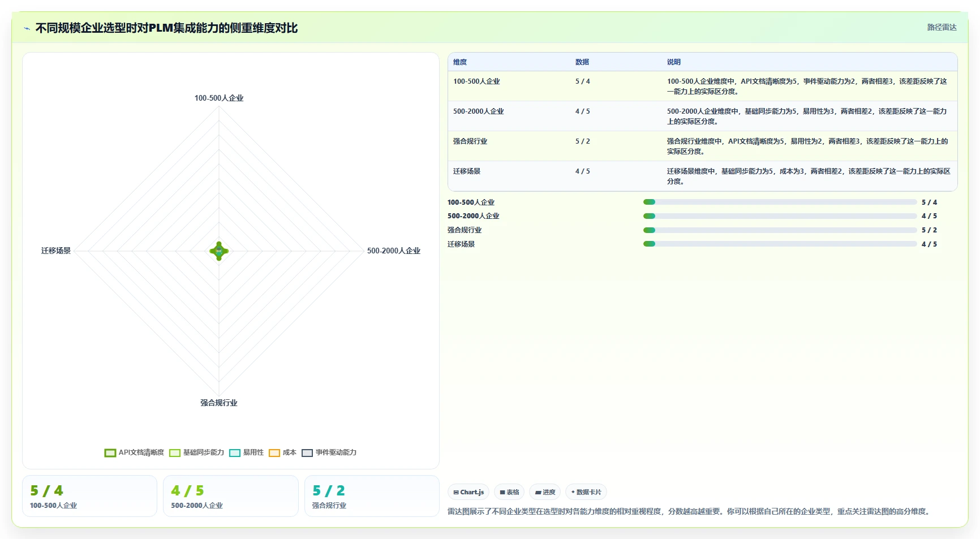
Task: Click the 100-500人企业 progress bar
Action: coord(780,202)
